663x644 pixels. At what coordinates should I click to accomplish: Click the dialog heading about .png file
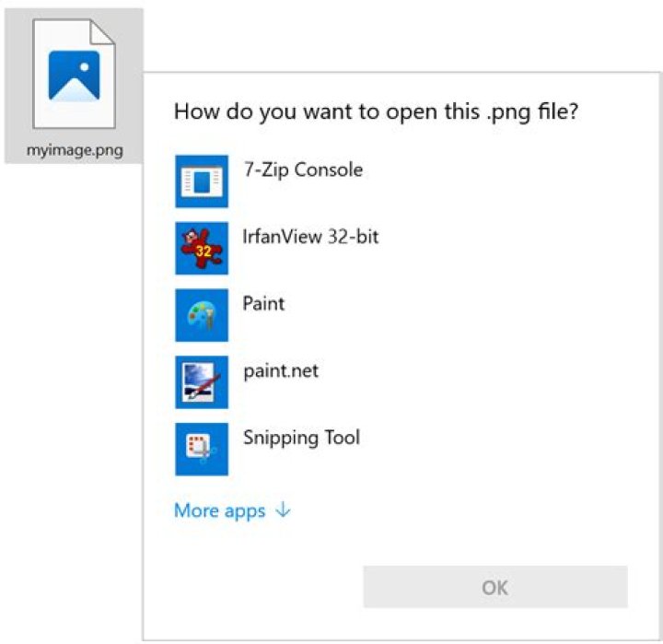click(376, 112)
